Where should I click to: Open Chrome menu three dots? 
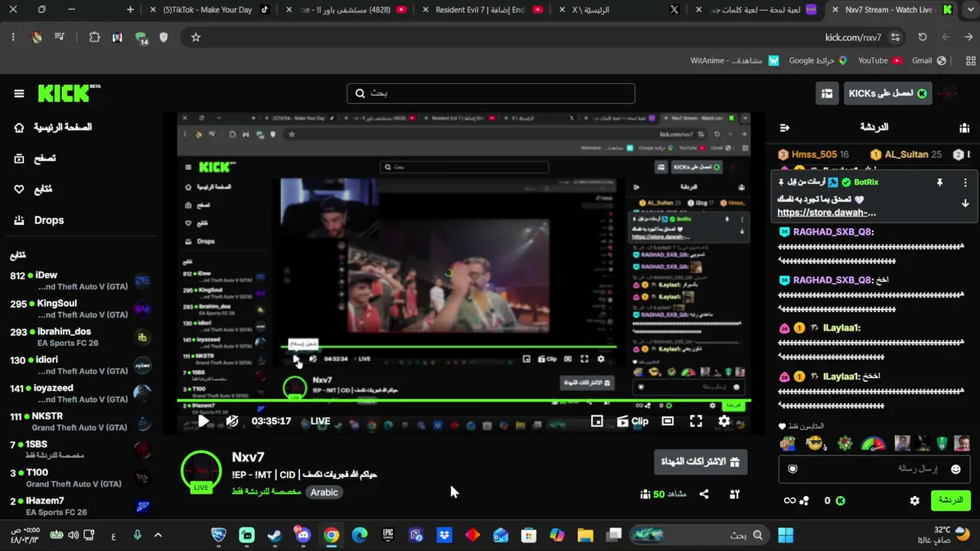click(13, 37)
